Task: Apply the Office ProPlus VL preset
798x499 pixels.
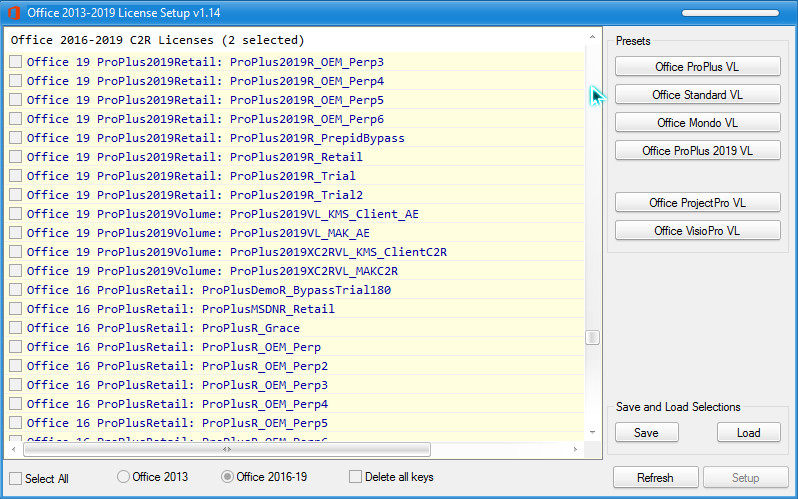Action: (697, 67)
